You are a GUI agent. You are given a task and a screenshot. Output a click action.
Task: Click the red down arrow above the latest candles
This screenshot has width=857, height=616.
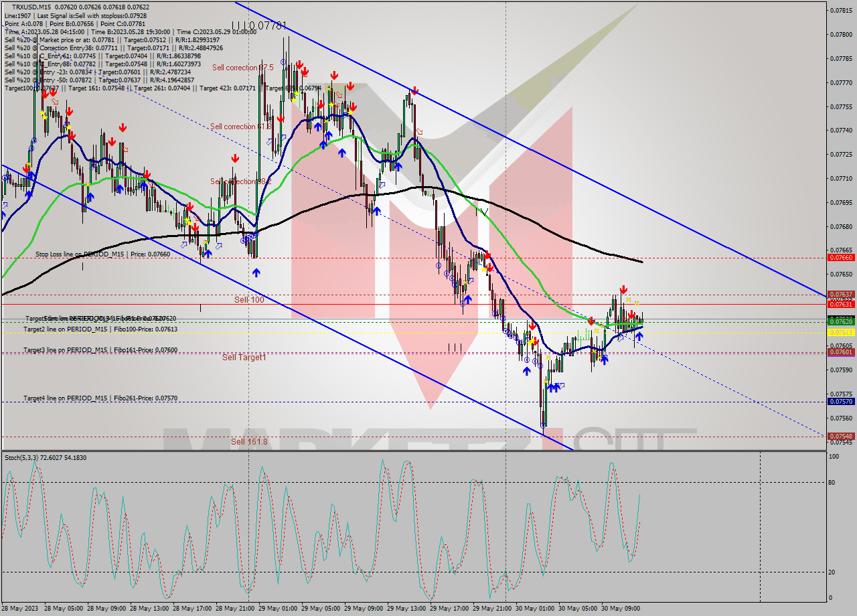click(624, 289)
